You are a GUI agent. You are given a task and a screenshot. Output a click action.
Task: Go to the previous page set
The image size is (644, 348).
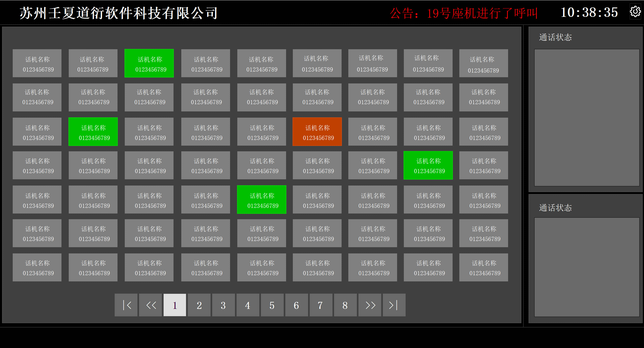click(150, 305)
